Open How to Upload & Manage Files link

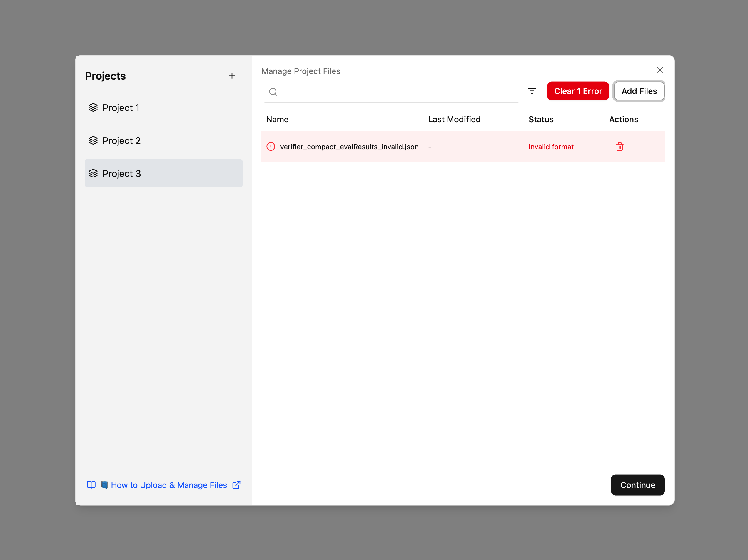click(x=169, y=485)
